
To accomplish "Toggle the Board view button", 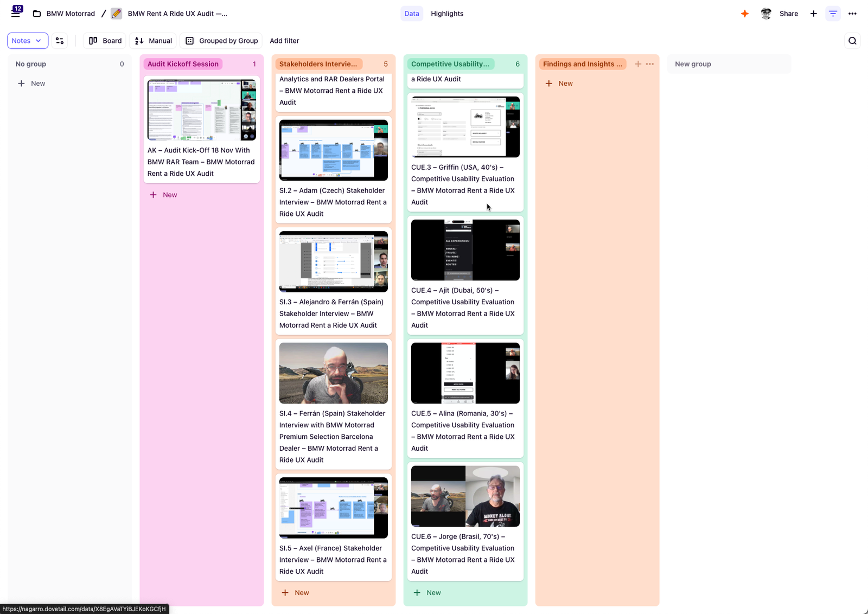I will pyautogui.click(x=105, y=41).
